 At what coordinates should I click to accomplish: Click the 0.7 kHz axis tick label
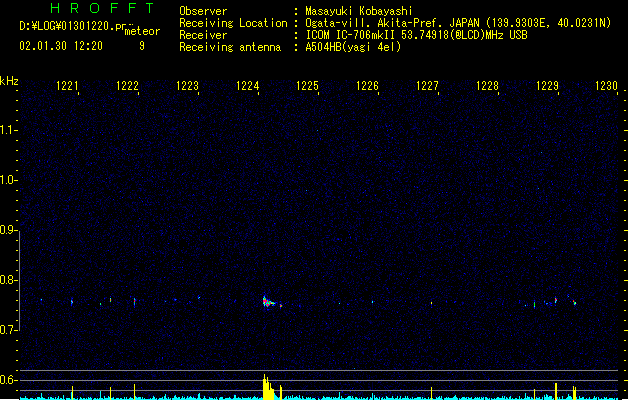pyautogui.click(x=8, y=330)
